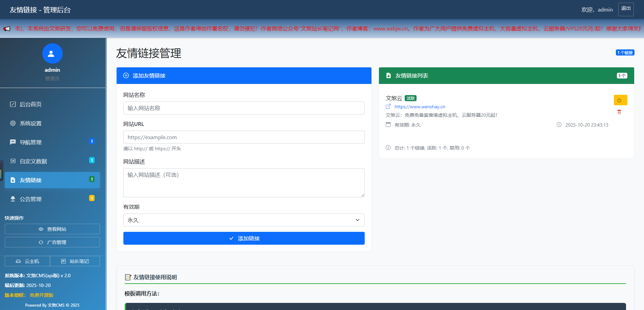The image size is (644, 310).
Task: Click the megaphone announcement icon
Action: 7,29
